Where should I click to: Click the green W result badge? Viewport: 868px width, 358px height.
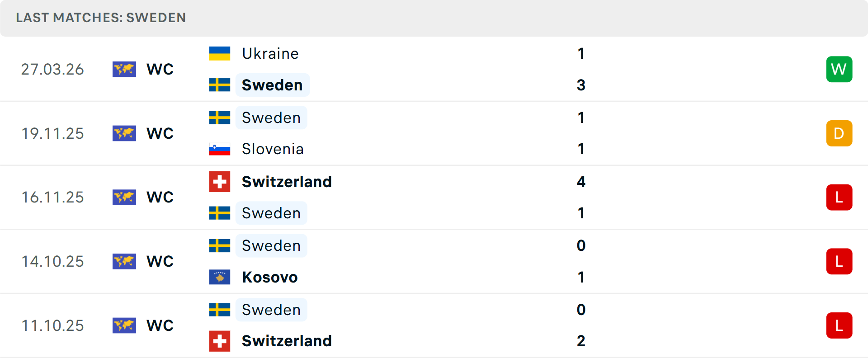839,69
